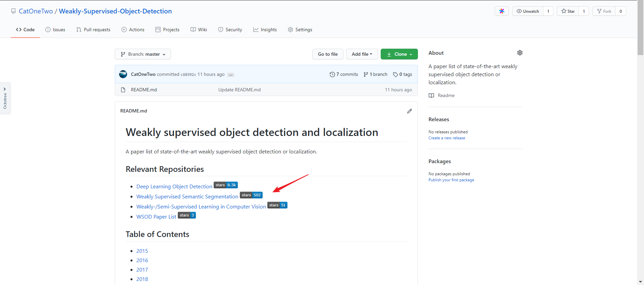644x285 pixels.
Task: Open Deep Learning Object Detection link
Action: (x=174, y=187)
